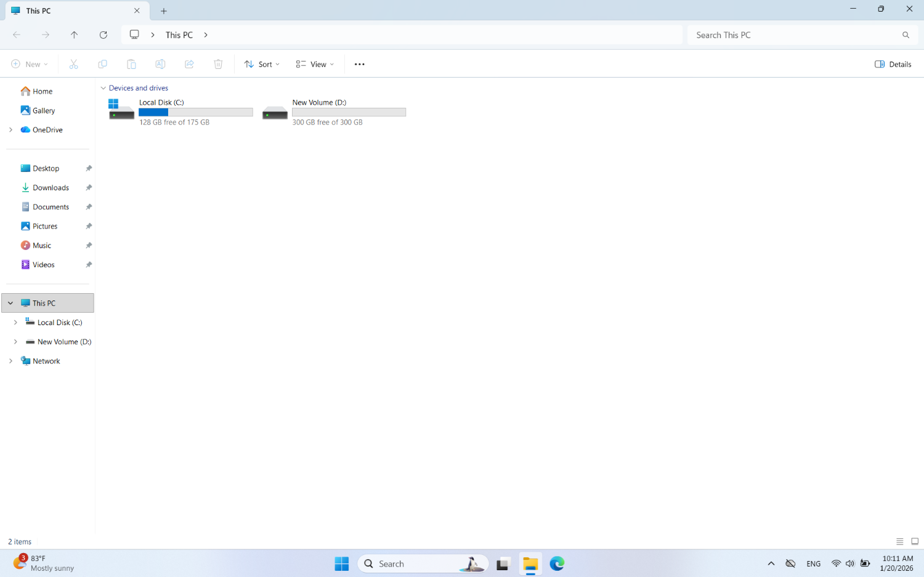This screenshot has width=924, height=577.
Task: Collapse Devices and drives group
Action: tap(103, 88)
